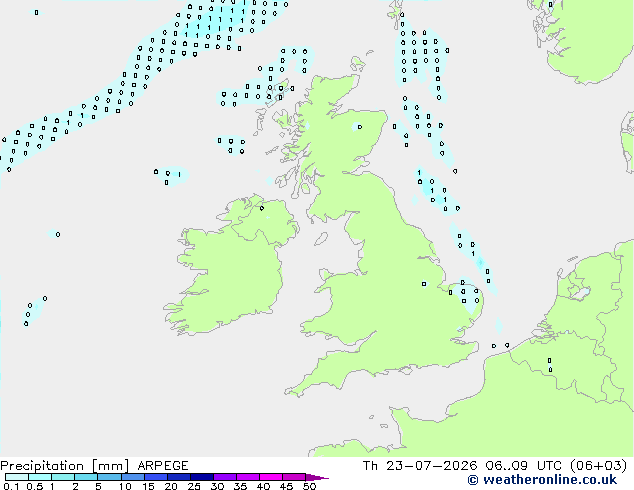Click the 25–30 mm navy swatch
634x490 pixels.
(x=202, y=477)
